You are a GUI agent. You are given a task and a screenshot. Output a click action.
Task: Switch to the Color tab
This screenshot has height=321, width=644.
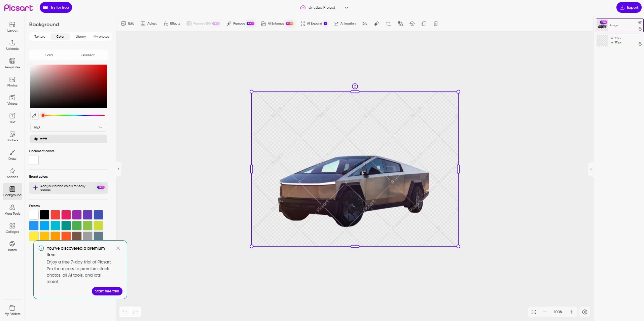[x=60, y=37]
